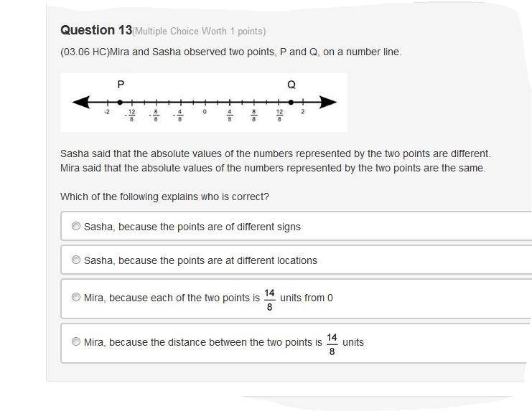Viewport: 532px width, 411px height.
Task: Click the Question 13 heading
Action: tap(96, 30)
